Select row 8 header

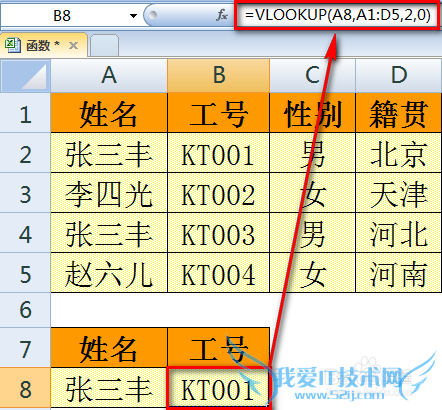(x=25, y=388)
